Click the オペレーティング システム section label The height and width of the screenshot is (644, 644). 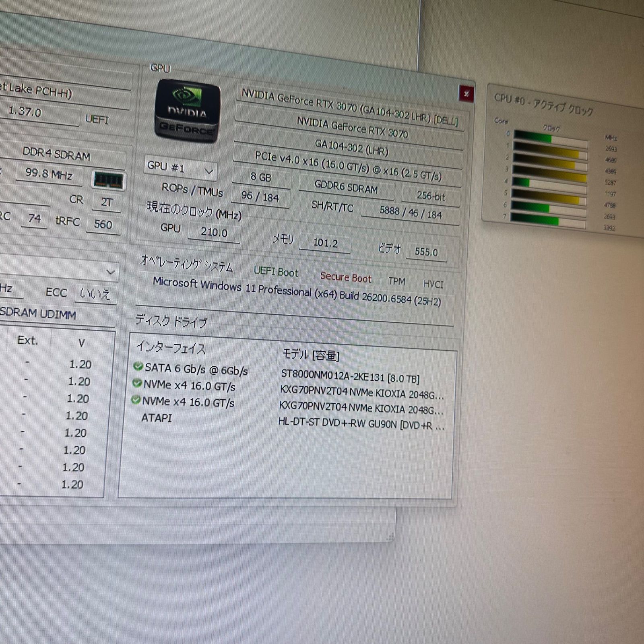tap(186, 264)
